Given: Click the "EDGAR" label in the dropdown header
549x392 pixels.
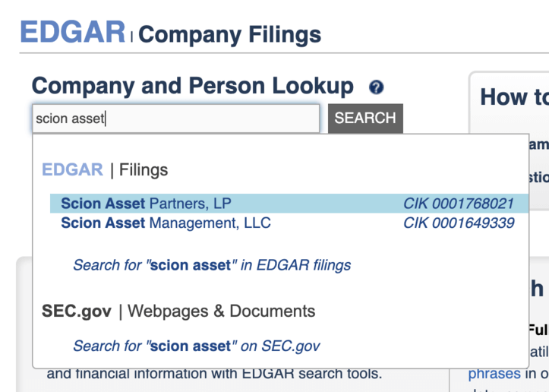Looking at the screenshot, I should tap(72, 169).
